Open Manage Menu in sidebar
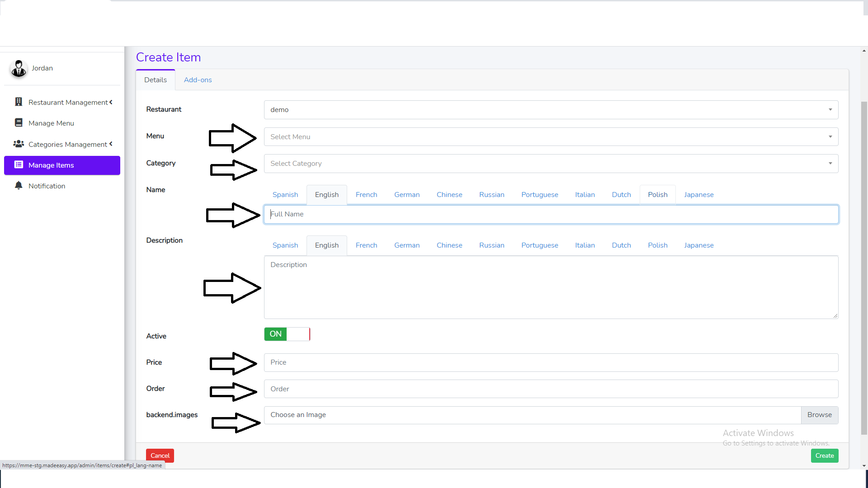This screenshot has height=488, width=868. (x=62, y=123)
